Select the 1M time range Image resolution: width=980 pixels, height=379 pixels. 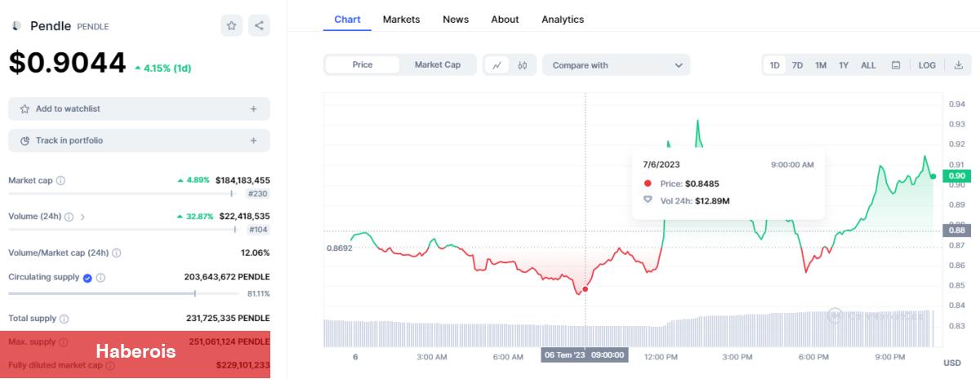(821, 65)
